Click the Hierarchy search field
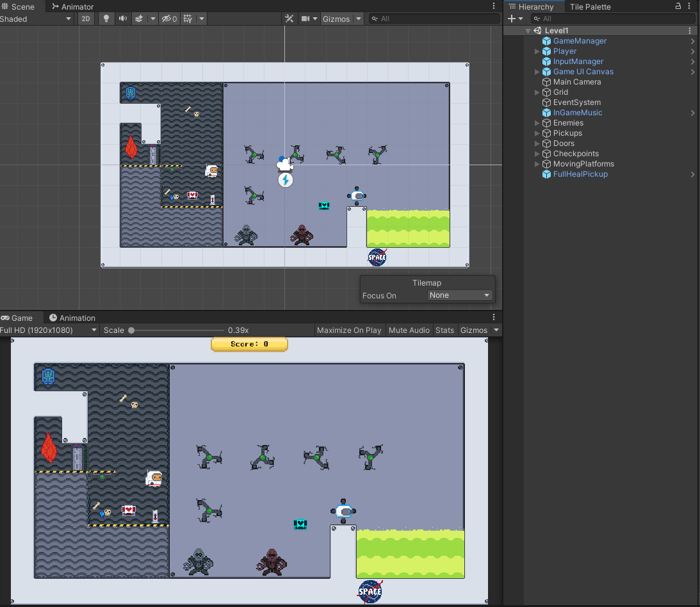The width and height of the screenshot is (700, 607). coord(613,18)
